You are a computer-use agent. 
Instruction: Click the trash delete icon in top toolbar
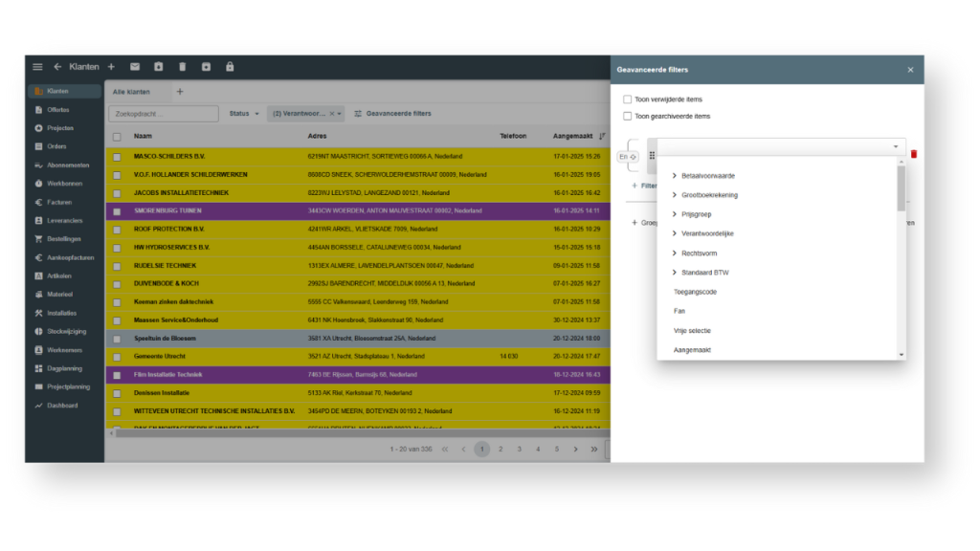(182, 67)
